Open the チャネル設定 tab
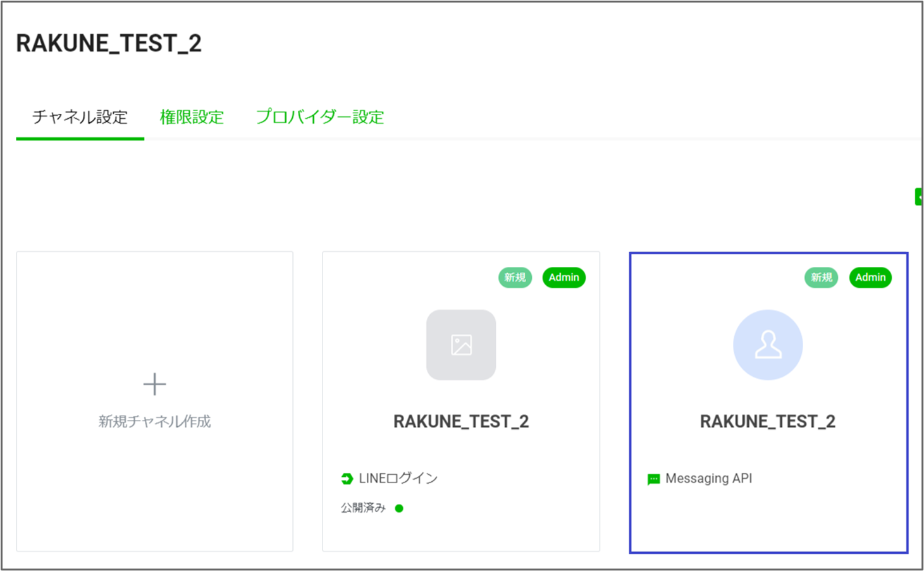924x571 pixels. pyautogui.click(x=80, y=118)
